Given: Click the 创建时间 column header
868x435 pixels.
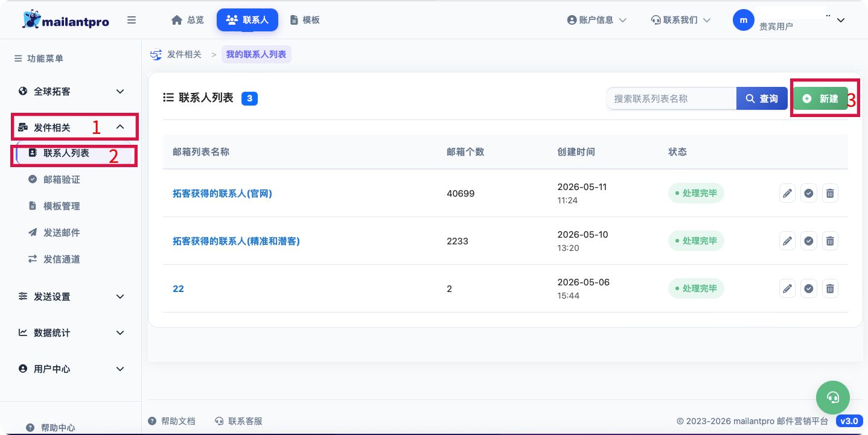Looking at the screenshot, I should (576, 152).
